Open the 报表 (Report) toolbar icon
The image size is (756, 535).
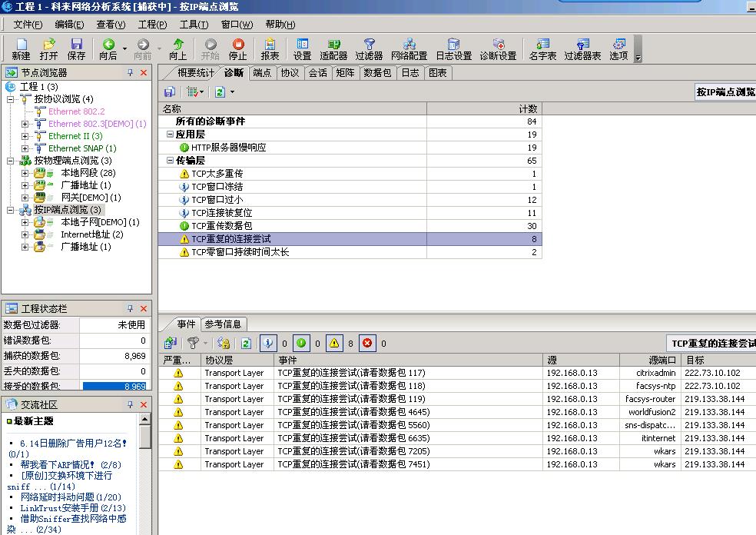[270, 49]
